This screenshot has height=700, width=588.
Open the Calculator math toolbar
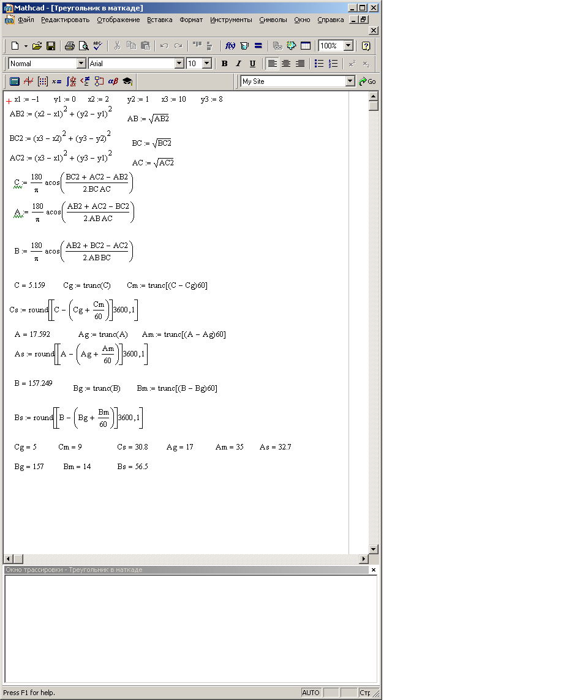[x=15, y=81]
